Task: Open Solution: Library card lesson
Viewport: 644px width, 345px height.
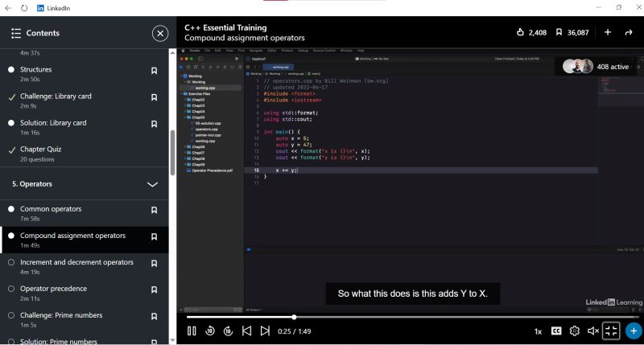Action: pyautogui.click(x=85, y=127)
